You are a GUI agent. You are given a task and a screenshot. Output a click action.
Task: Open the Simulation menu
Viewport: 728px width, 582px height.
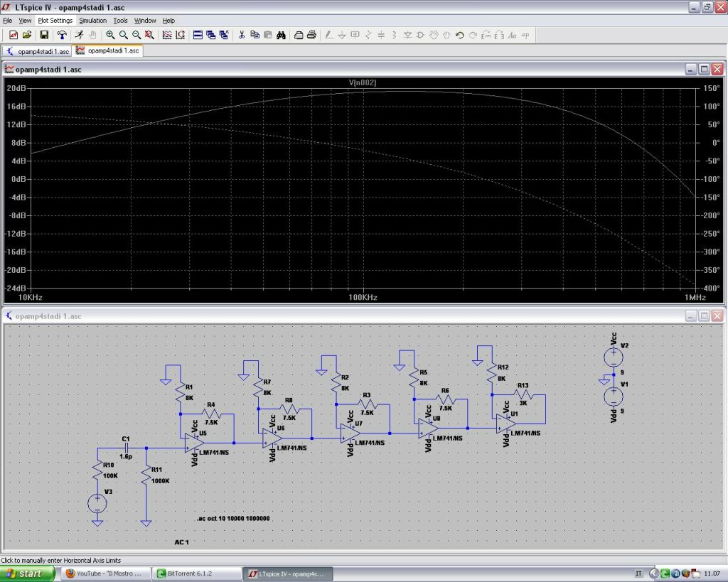92,21
